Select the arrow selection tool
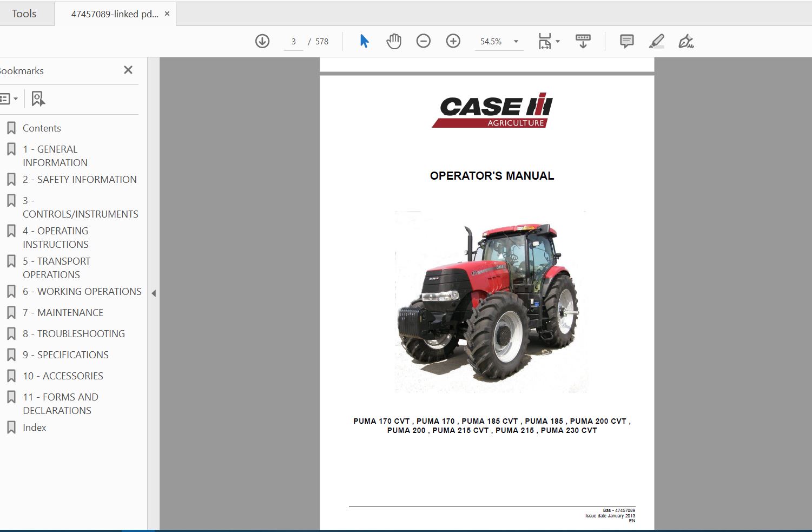 (x=364, y=41)
